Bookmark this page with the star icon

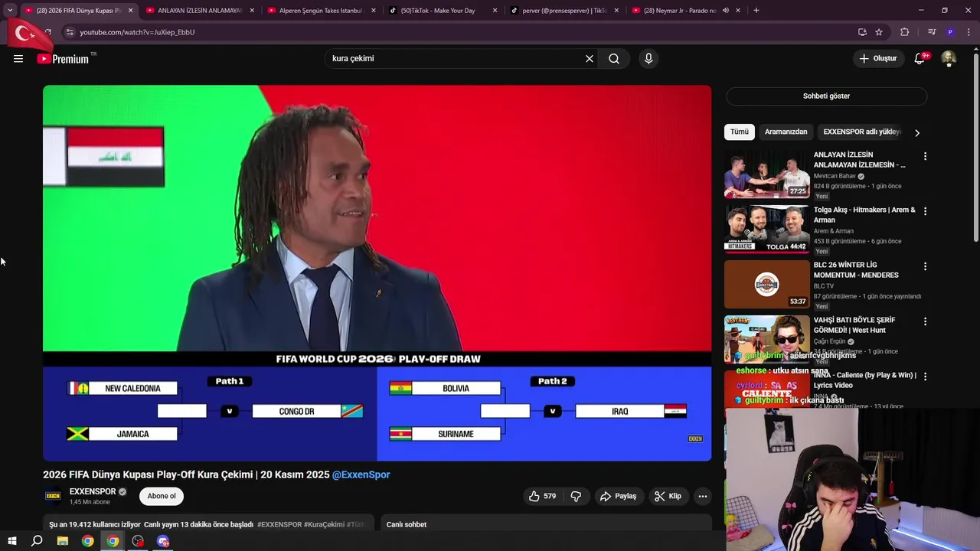coord(879,32)
